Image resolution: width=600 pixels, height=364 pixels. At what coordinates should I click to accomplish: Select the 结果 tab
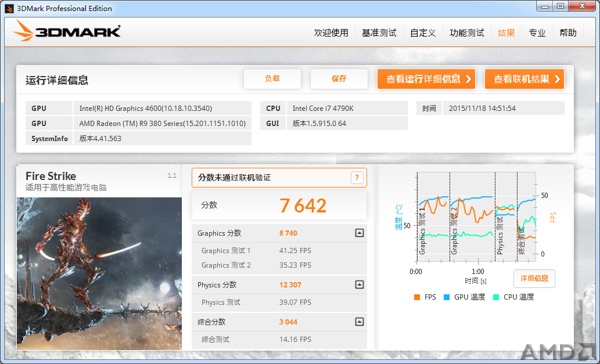point(506,33)
